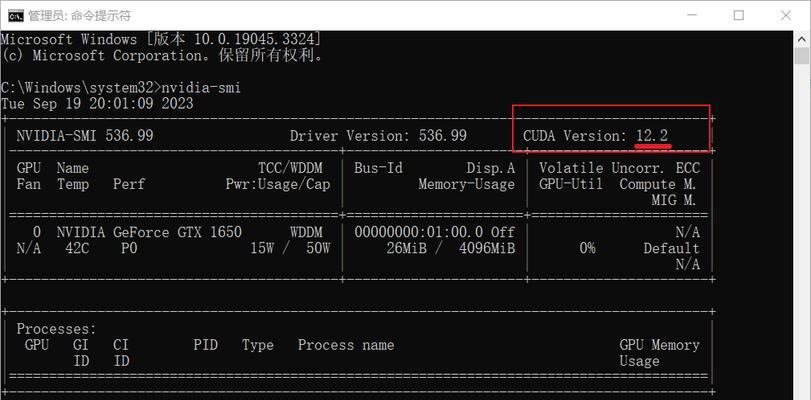Viewport: 811px width, 400px height.
Task: Click the TCC/WDDM column header
Action: pyautogui.click(x=290, y=168)
